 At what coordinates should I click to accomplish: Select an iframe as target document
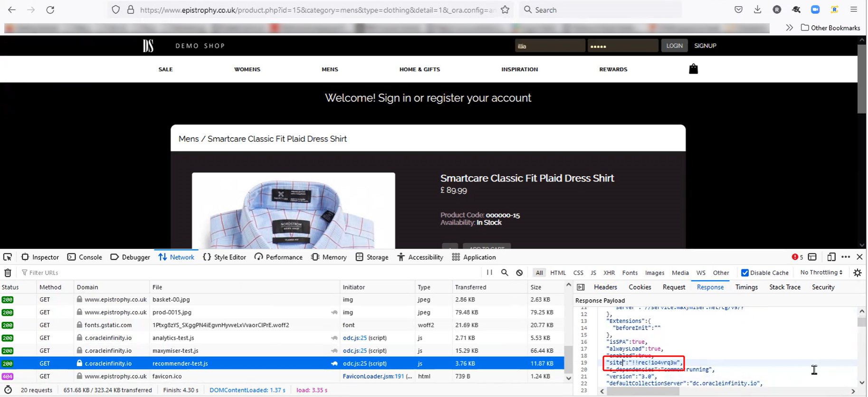[812, 257]
